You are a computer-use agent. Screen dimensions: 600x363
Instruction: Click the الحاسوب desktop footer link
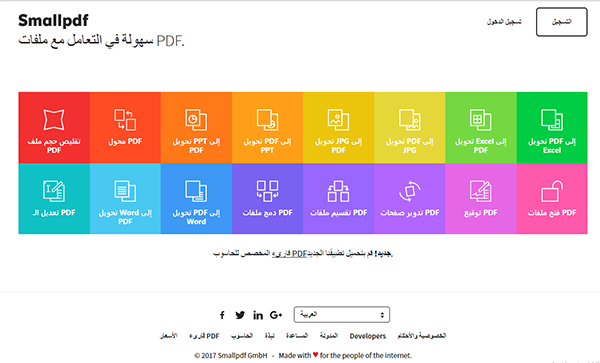[x=242, y=336]
